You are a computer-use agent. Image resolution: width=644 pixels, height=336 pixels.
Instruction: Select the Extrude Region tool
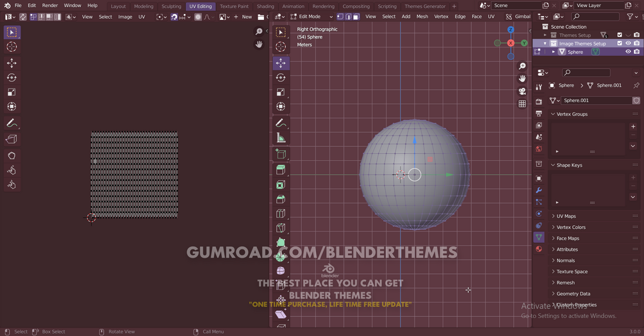(281, 170)
